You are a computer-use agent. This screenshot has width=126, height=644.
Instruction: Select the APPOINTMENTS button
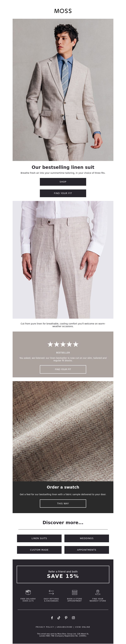[87, 550]
